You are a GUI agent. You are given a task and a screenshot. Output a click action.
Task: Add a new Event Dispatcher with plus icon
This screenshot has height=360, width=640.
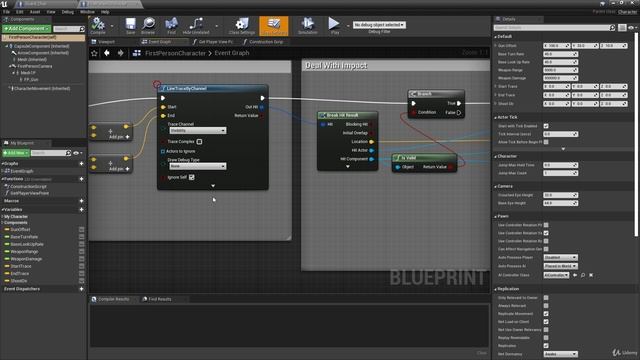pyautogui.click(x=81, y=289)
